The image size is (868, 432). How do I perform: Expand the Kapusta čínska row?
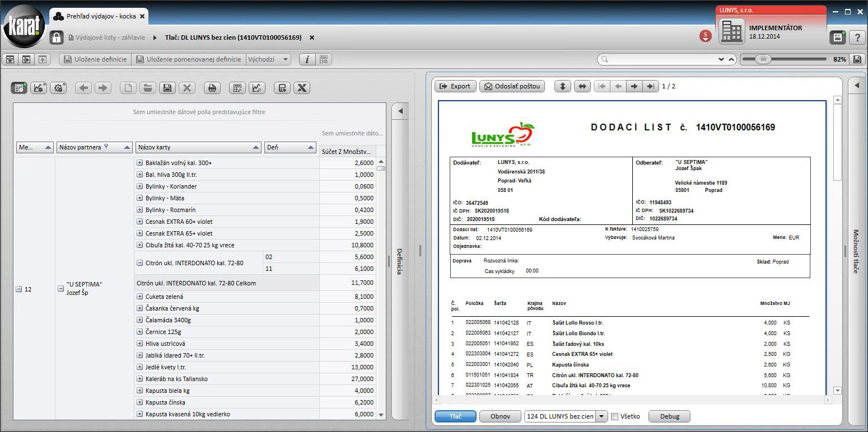(x=140, y=402)
